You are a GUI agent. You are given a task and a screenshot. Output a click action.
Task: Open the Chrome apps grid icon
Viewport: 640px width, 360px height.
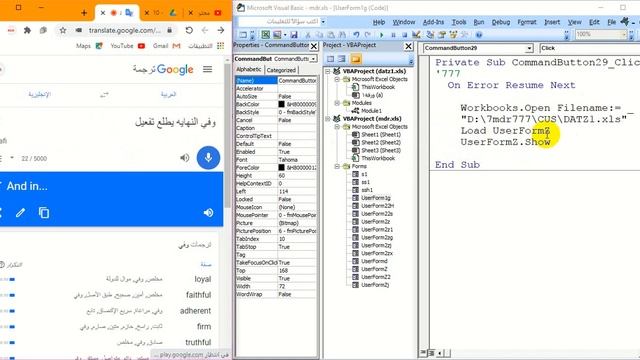pyautogui.click(x=220, y=46)
